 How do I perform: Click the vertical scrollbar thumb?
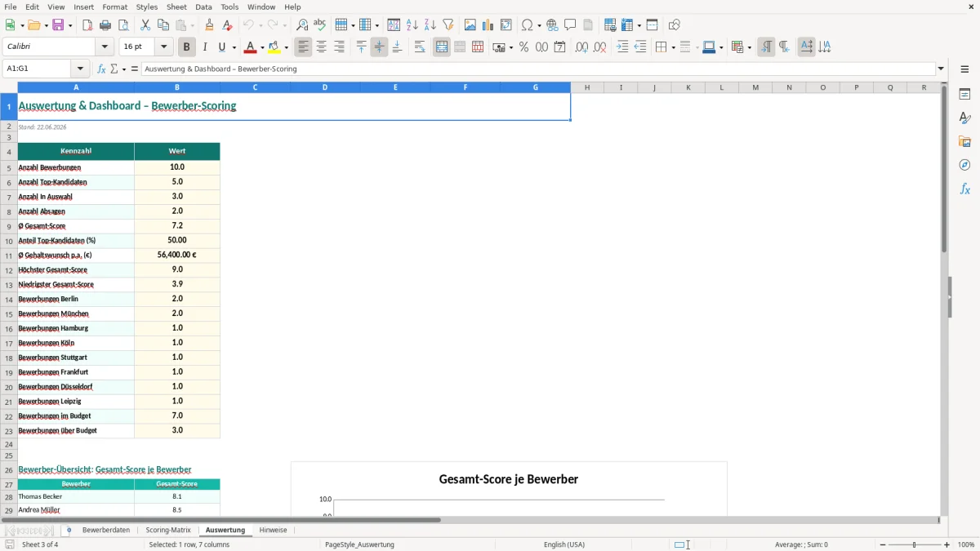(944, 169)
